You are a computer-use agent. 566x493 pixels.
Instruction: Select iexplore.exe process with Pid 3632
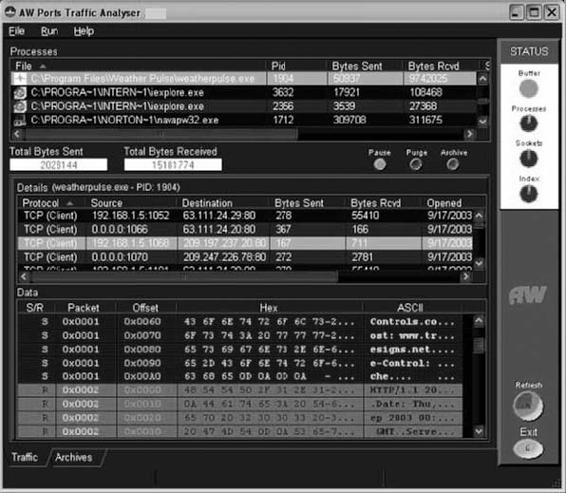[x=244, y=92]
